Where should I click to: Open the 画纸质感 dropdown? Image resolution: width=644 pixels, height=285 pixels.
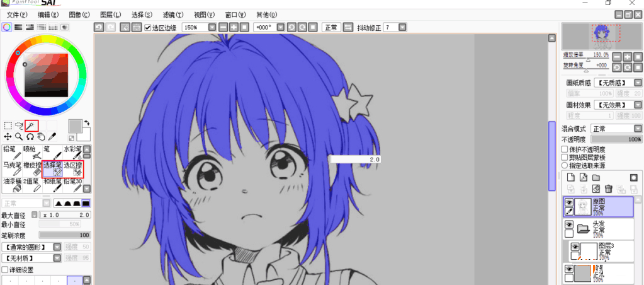638,83
